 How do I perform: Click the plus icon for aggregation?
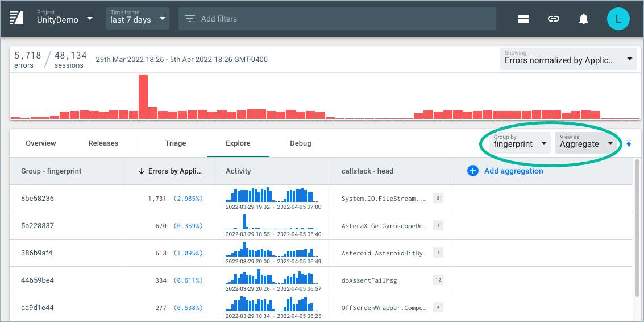pyautogui.click(x=472, y=171)
